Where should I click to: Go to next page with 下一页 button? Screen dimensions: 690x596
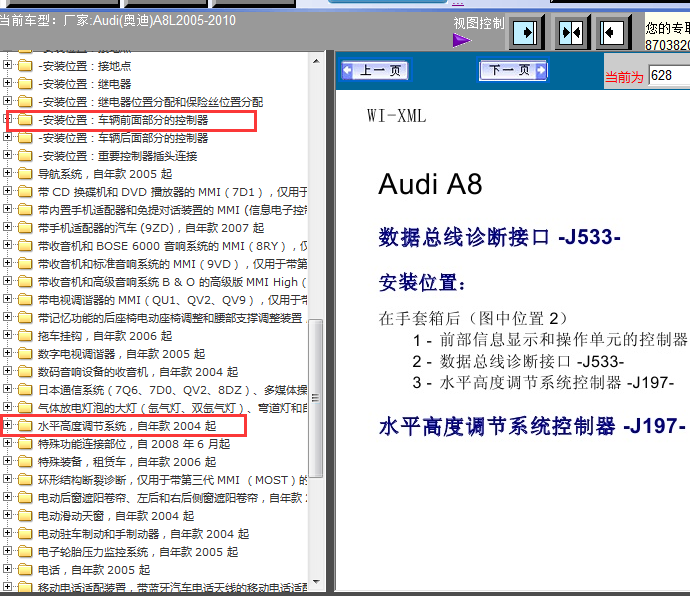tap(513, 70)
